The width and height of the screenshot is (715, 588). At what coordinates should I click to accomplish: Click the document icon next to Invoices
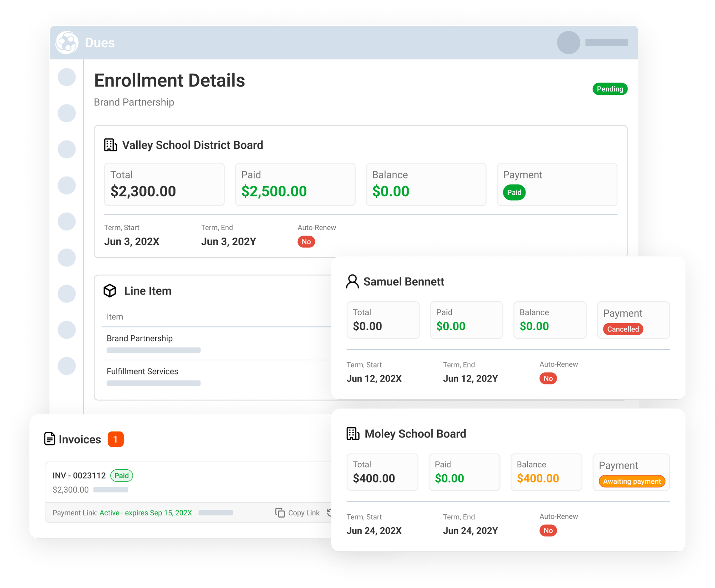click(x=50, y=439)
